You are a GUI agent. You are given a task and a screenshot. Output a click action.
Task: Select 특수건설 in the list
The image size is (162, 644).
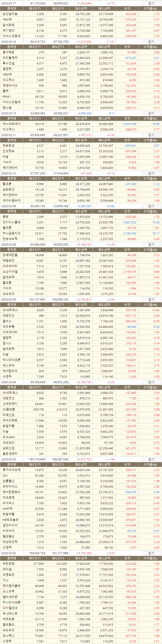coord(9,64)
